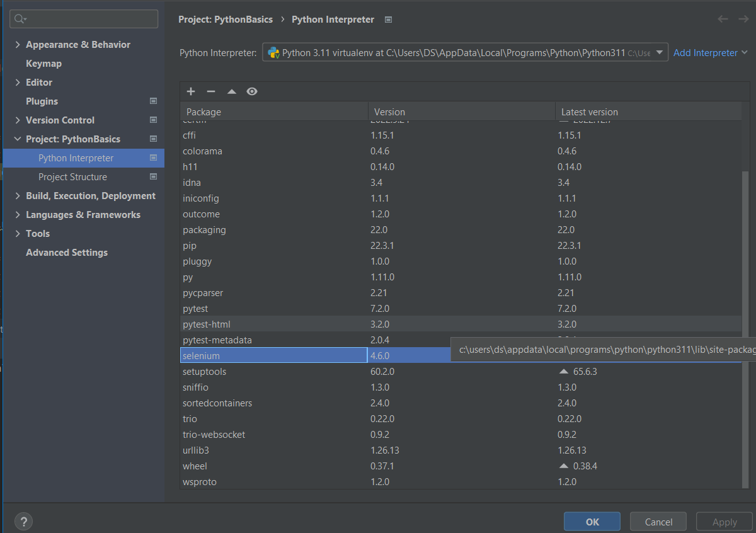The height and width of the screenshot is (533, 756).
Task: Navigate back with the left arrow
Action: point(723,19)
